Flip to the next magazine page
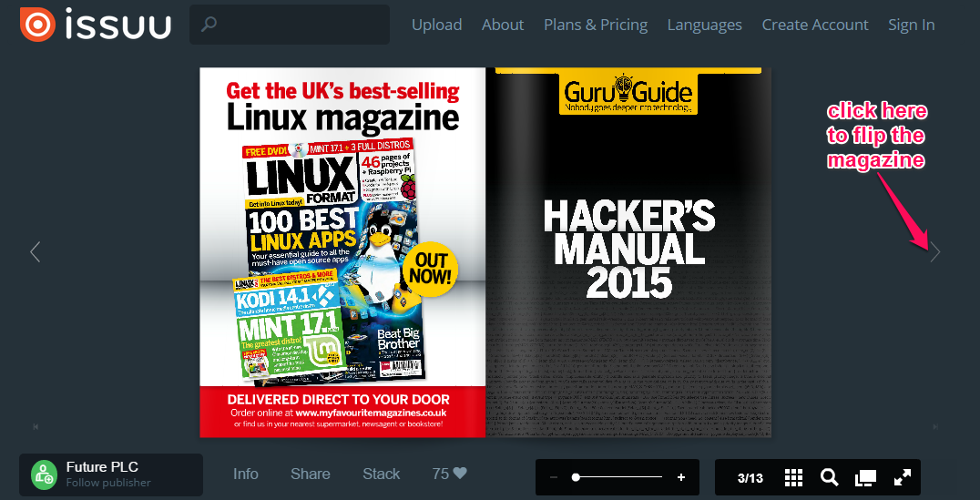The height and width of the screenshot is (500, 980). (935, 252)
